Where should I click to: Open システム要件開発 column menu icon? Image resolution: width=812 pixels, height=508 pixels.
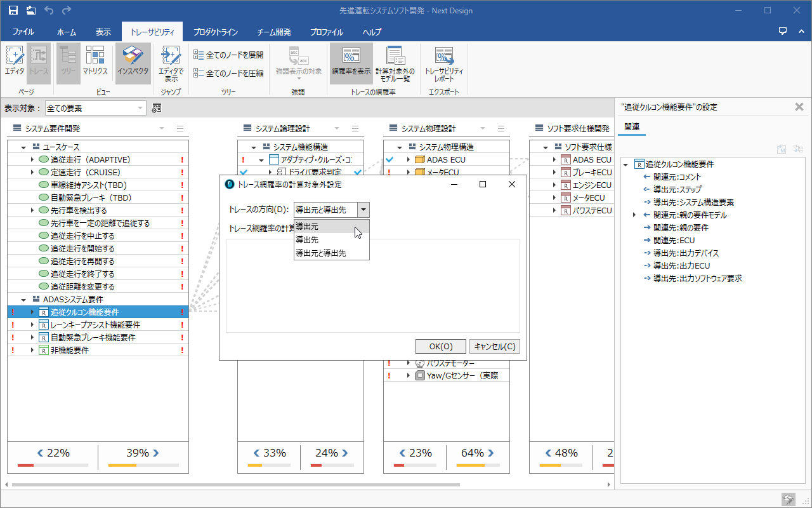tap(180, 128)
